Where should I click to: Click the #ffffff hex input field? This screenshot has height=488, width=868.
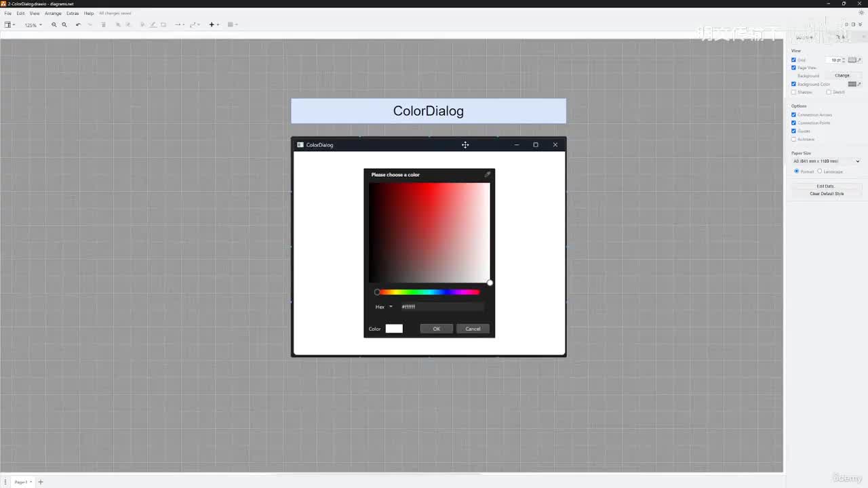442,307
